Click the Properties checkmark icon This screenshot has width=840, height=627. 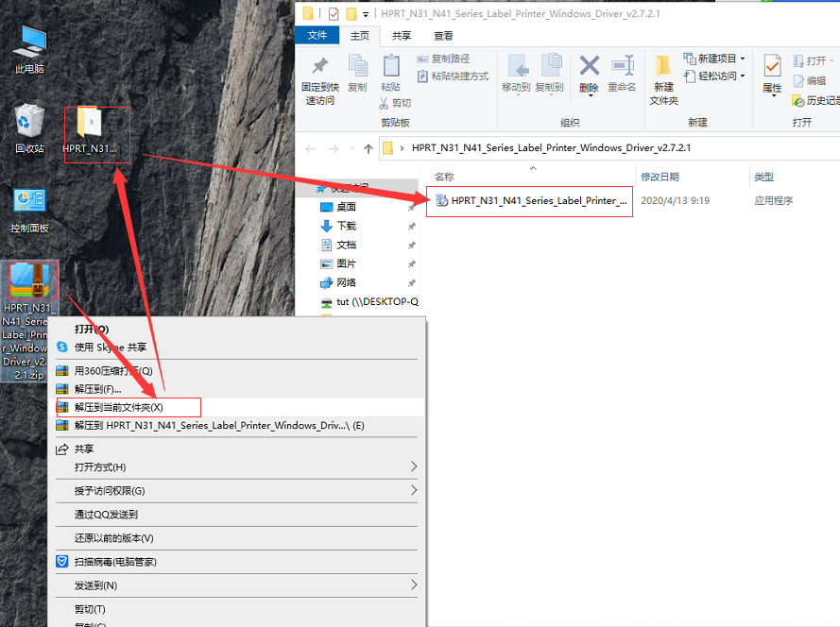point(772,66)
